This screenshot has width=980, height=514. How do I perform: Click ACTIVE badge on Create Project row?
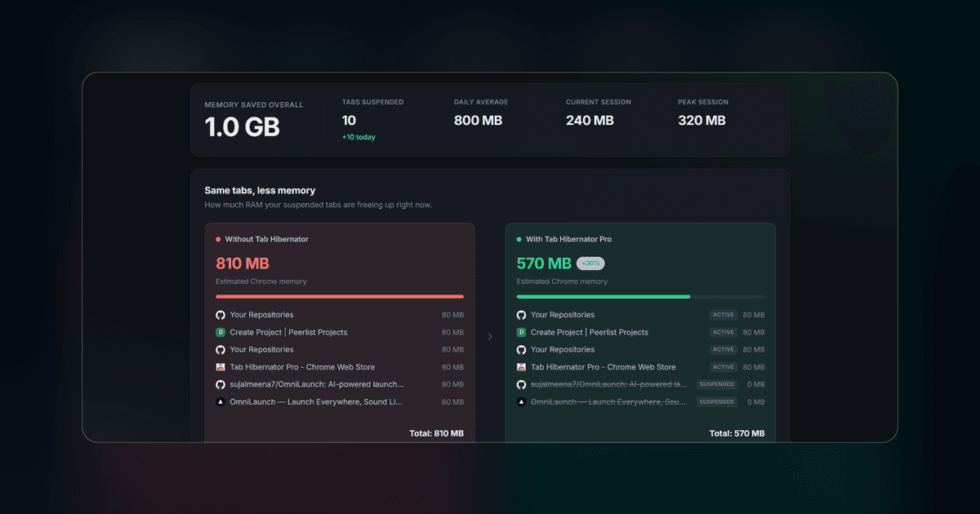(x=724, y=332)
